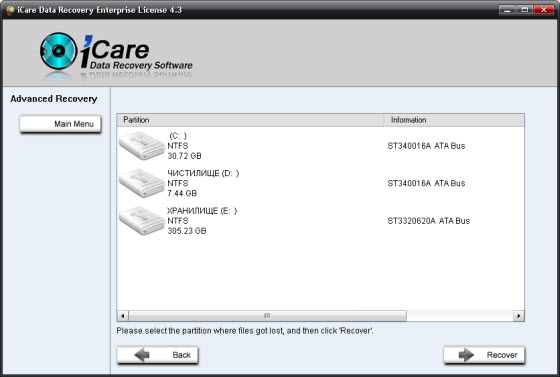Click the title bar app icon
This screenshot has width=560, height=377.
point(10,10)
